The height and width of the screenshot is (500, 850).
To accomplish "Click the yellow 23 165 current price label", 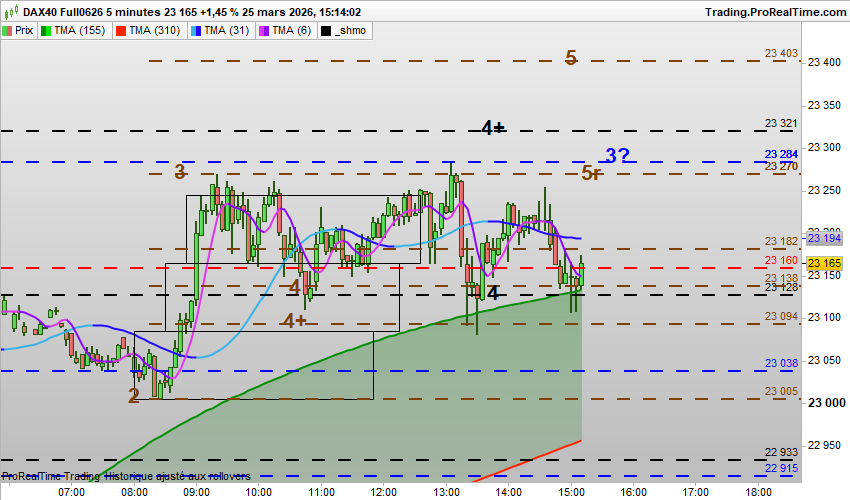I will tap(824, 264).
